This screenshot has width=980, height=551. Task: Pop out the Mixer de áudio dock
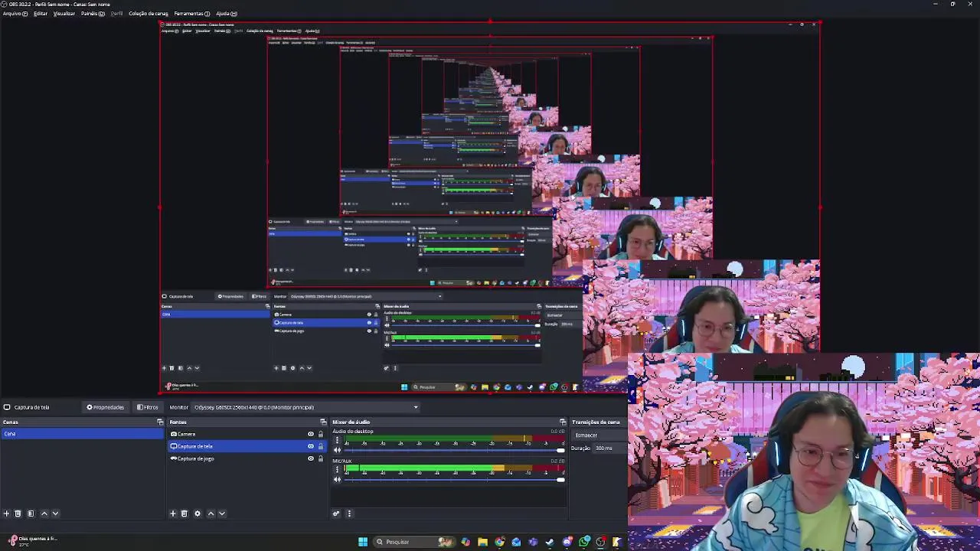(x=563, y=422)
